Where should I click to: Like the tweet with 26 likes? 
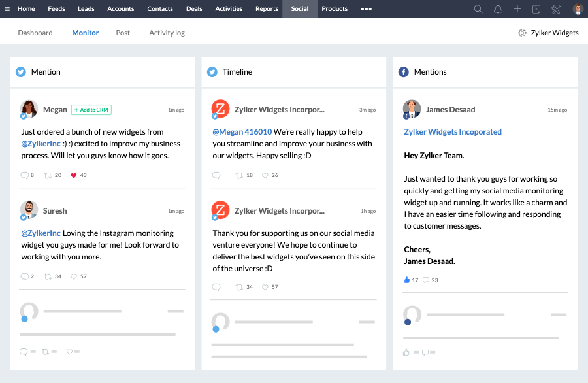265,175
